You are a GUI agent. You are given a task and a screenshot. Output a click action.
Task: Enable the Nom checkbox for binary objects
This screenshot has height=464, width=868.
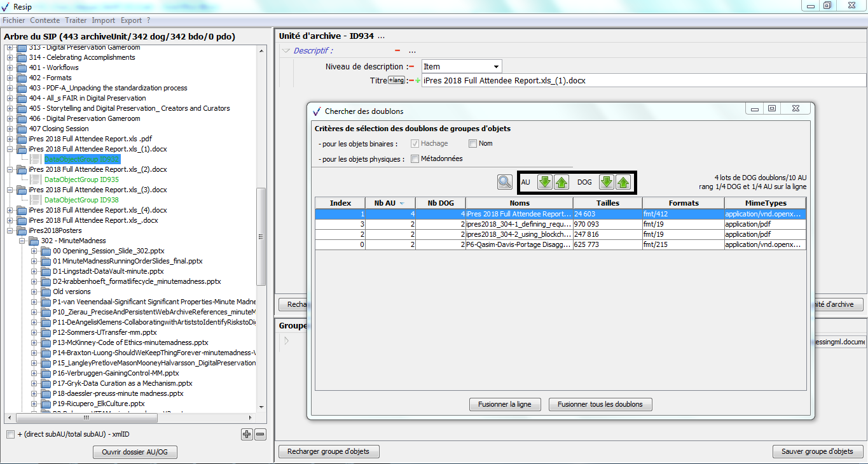(x=473, y=143)
